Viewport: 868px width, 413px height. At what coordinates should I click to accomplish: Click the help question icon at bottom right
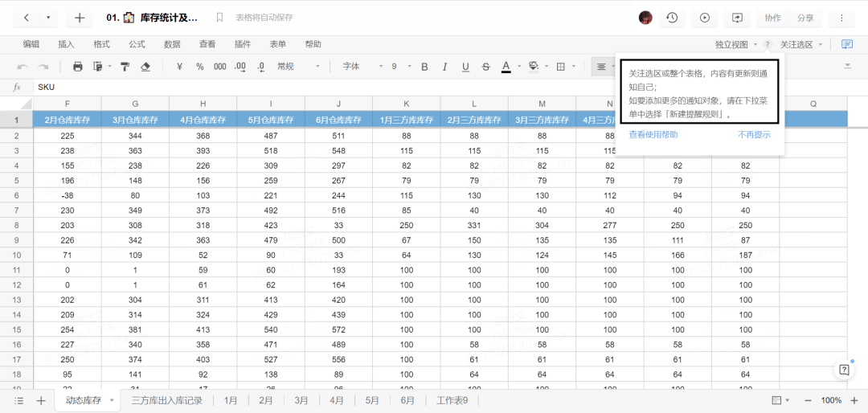[x=844, y=370]
